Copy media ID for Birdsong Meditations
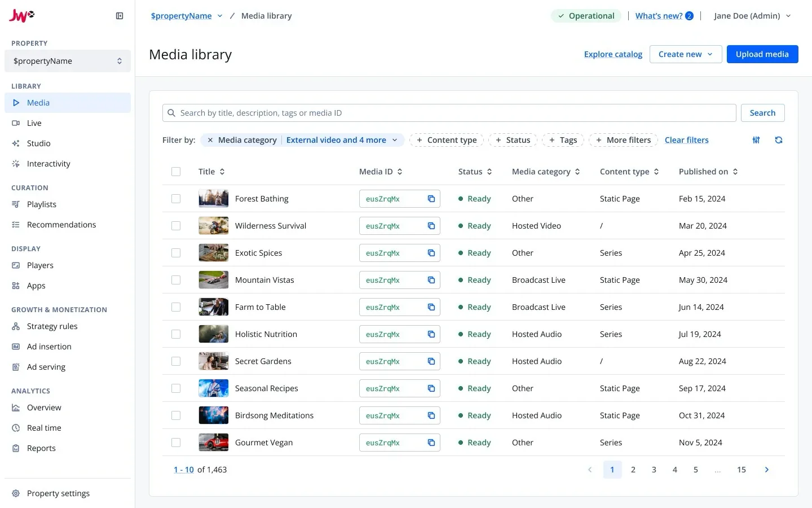Image resolution: width=812 pixels, height=508 pixels. (x=431, y=415)
